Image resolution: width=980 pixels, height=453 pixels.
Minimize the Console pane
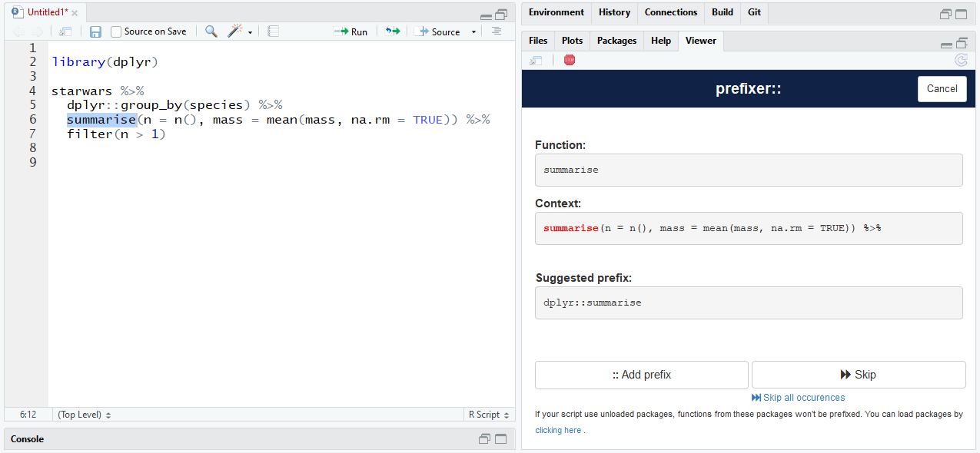484,439
